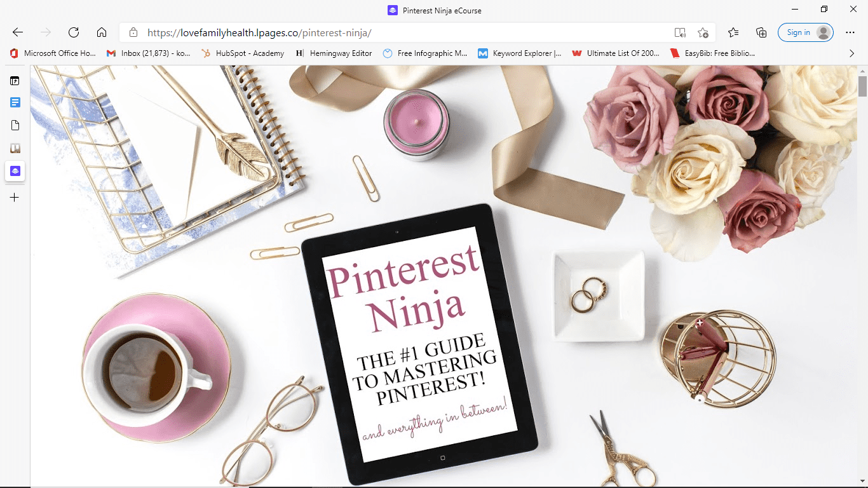Image resolution: width=868 pixels, height=488 pixels.
Task: Open Ultimate List Of 200 bookmark
Action: tap(616, 53)
